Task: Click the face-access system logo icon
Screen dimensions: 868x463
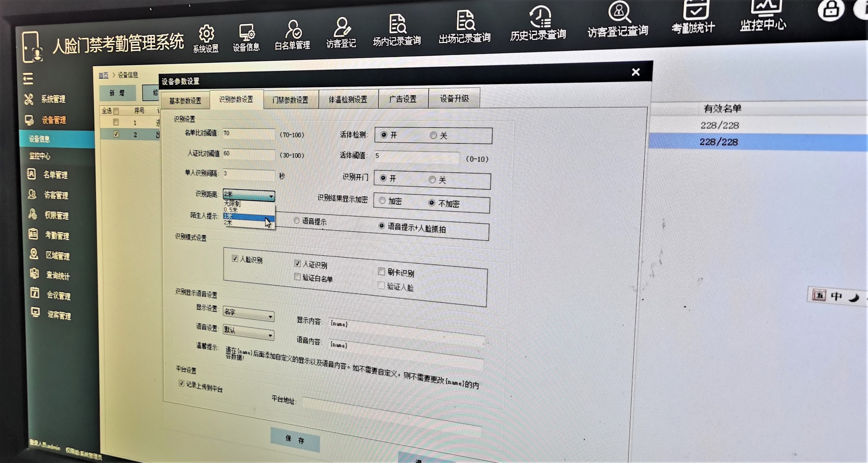Action: tap(33, 47)
